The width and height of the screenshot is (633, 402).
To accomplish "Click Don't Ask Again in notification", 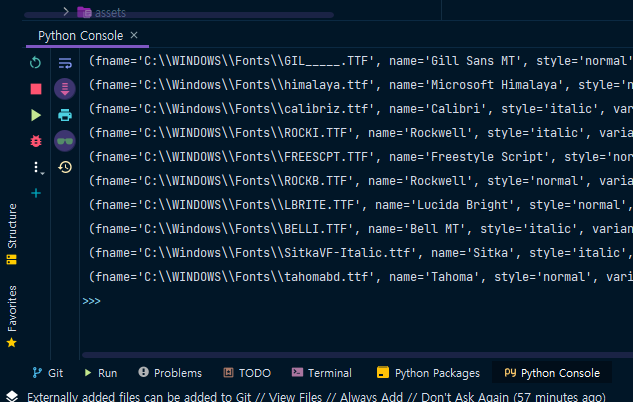I will (465, 397).
